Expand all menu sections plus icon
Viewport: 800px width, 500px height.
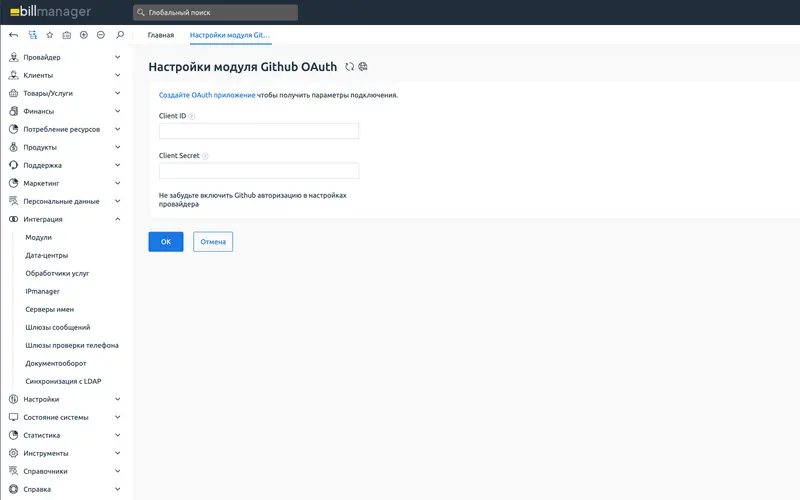(x=84, y=35)
